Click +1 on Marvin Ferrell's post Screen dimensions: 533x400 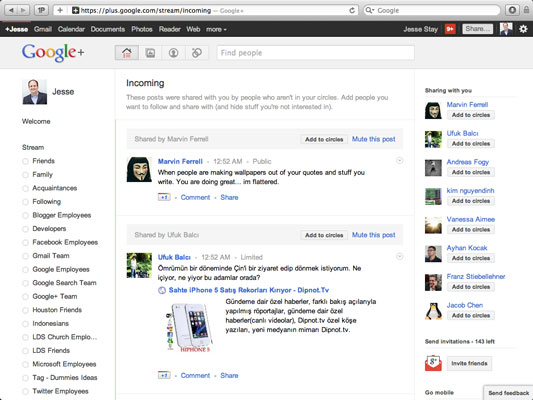click(x=164, y=197)
